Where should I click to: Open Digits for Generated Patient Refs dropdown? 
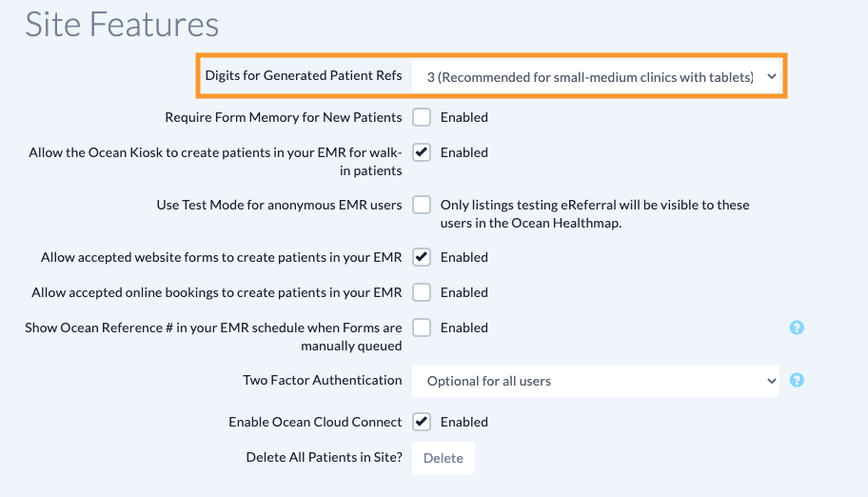pos(596,76)
